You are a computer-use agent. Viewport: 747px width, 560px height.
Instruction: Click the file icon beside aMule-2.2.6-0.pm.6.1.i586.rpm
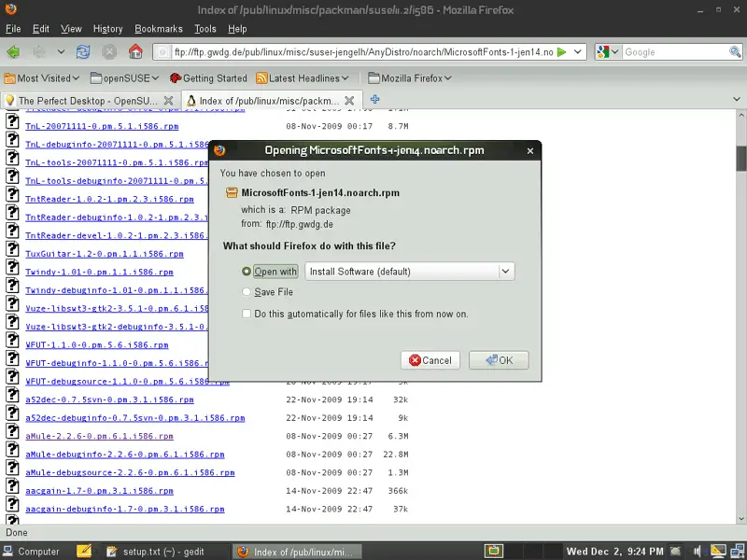click(12, 431)
